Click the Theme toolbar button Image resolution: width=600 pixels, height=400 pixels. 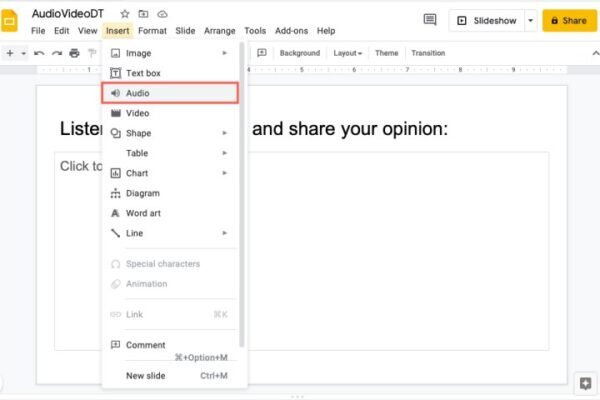click(386, 53)
